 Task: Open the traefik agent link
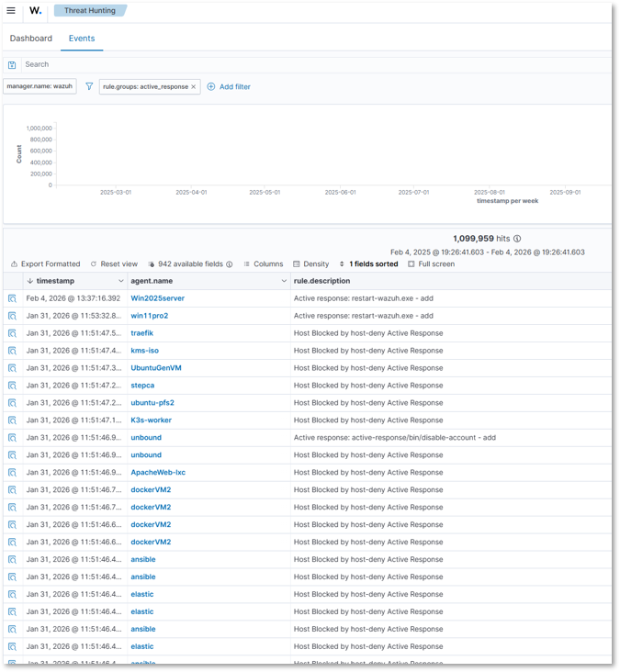(x=142, y=333)
